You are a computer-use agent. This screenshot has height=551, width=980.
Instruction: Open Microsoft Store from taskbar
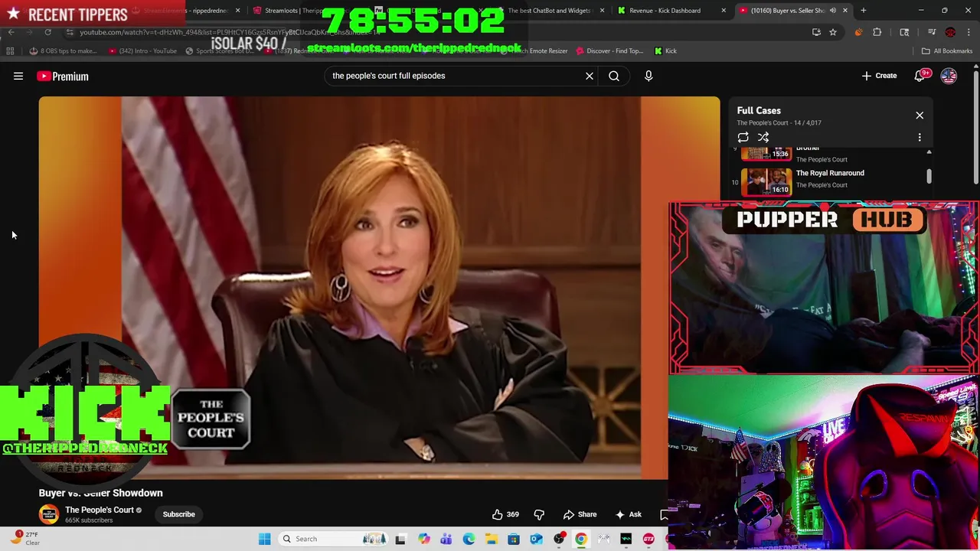click(x=514, y=539)
